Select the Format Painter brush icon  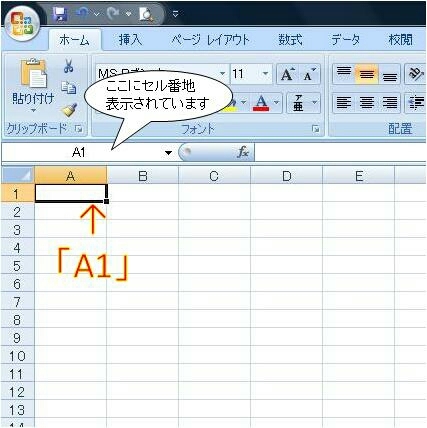(x=69, y=110)
